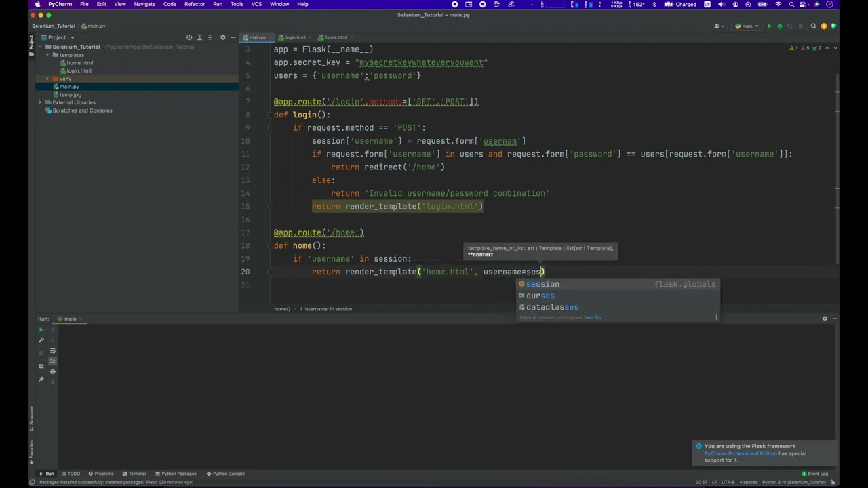The image size is (868, 488).
Task: Click Next Tip link in completion popup
Action: coord(593,317)
